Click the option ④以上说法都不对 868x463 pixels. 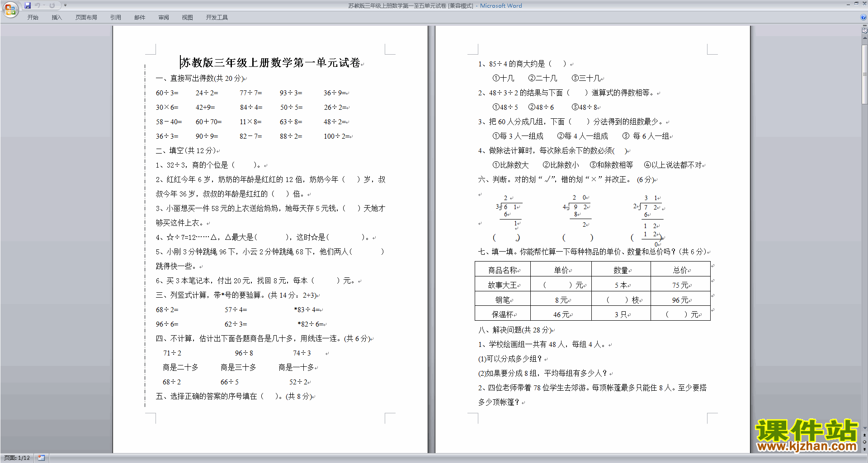tap(672, 165)
